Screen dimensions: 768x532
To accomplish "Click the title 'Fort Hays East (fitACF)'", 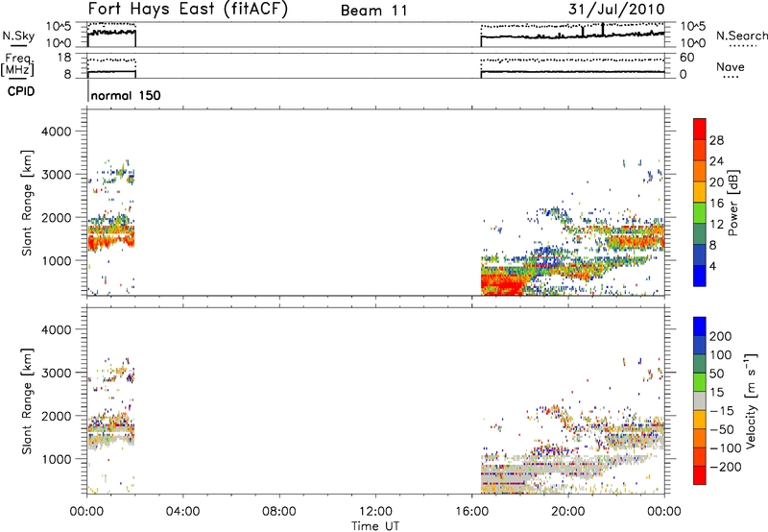I will pos(187,9).
